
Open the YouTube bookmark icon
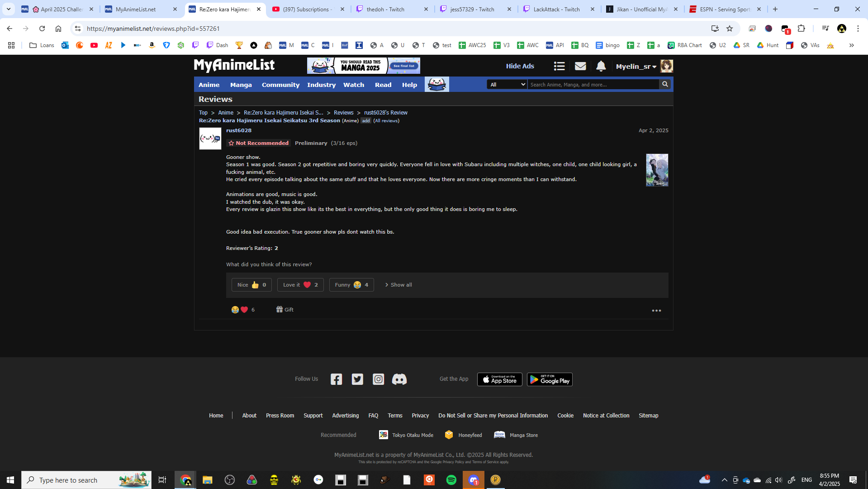[94, 45]
